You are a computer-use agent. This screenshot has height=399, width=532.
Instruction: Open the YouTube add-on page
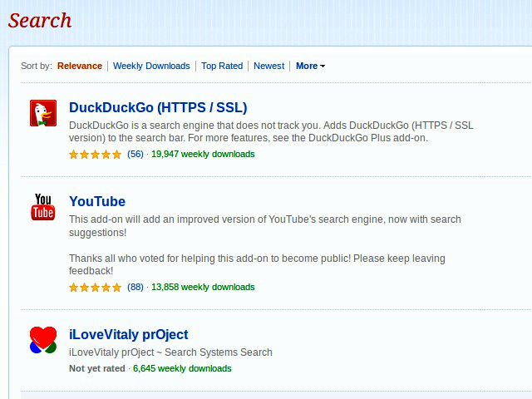coord(97,201)
